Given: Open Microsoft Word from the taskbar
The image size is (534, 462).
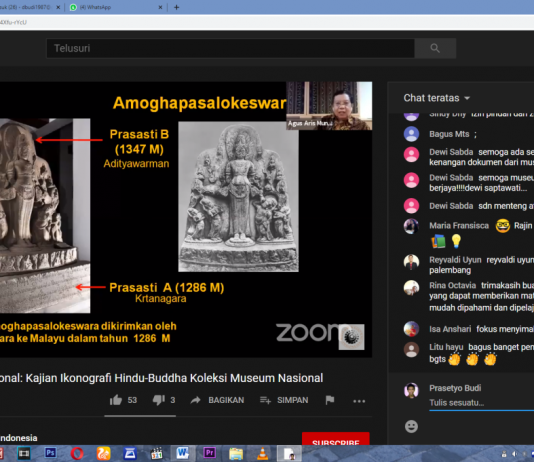Looking at the screenshot, I should click(x=183, y=453).
